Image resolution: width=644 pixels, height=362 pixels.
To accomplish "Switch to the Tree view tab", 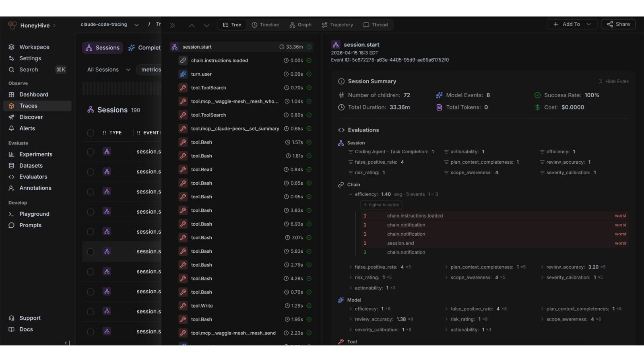I will 232,25.
